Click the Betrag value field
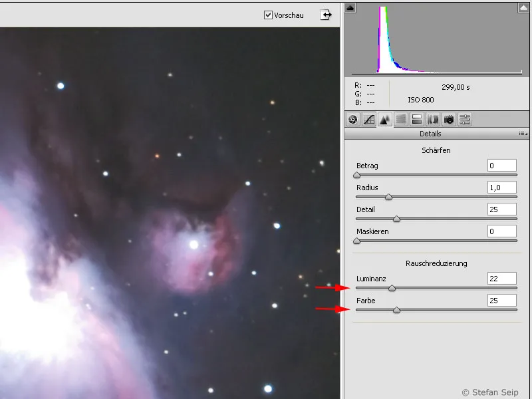This screenshot has height=399, width=532. (x=502, y=166)
